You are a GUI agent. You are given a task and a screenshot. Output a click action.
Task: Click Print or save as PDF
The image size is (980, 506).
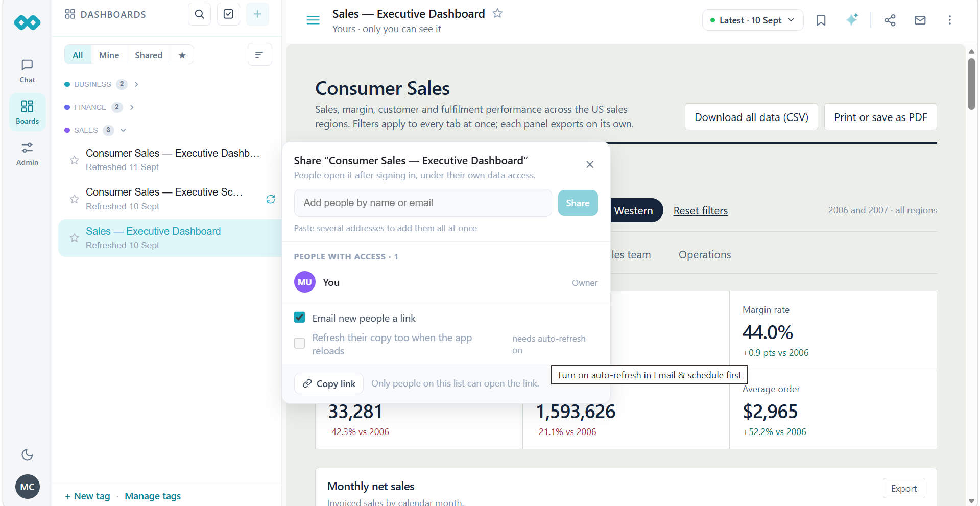[880, 117]
